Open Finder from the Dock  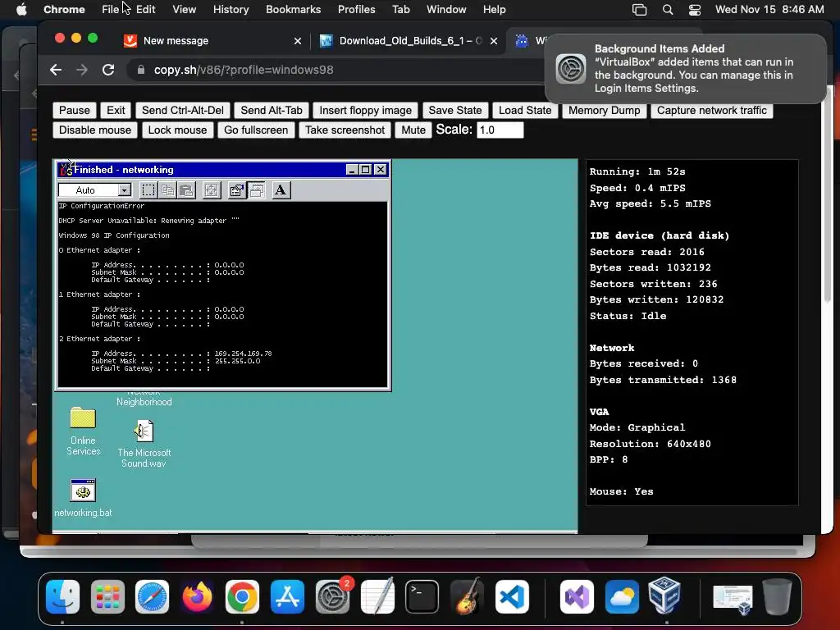click(x=62, y=597)
